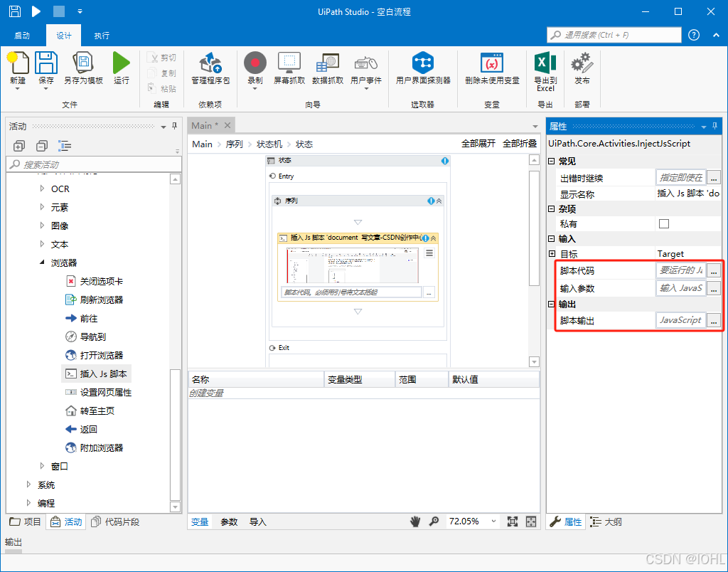Collapse all in activities panel icon
This screenshot has height=572, width=728.
pos(42,146)
